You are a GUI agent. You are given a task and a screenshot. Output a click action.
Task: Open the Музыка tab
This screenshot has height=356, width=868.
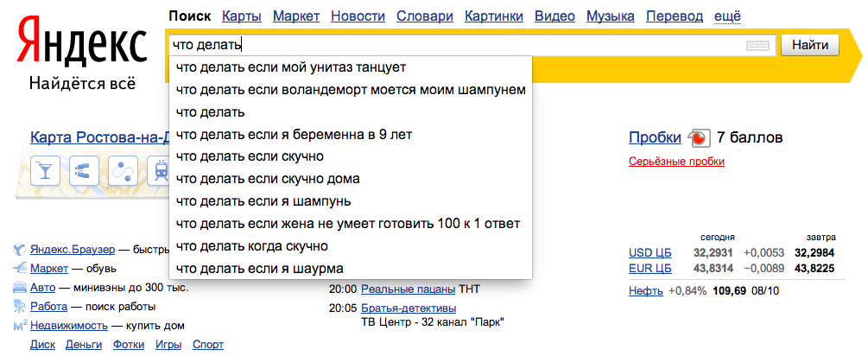(611, 16)
